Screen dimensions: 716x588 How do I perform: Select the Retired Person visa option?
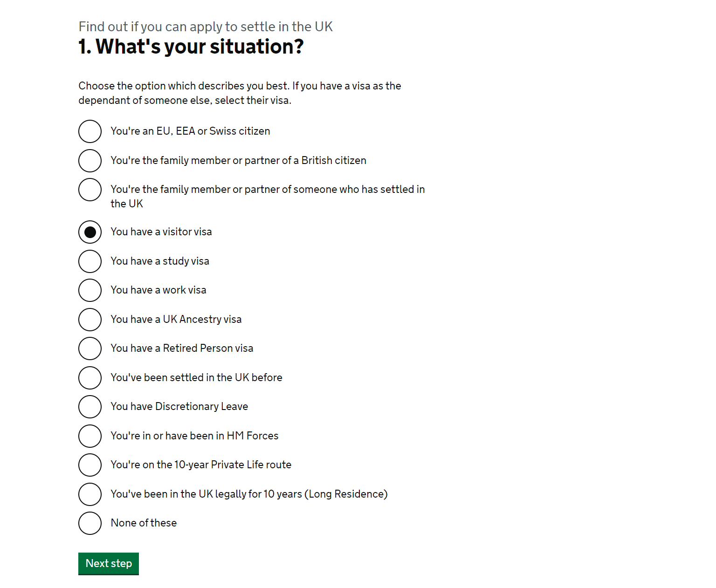(90, 349)
